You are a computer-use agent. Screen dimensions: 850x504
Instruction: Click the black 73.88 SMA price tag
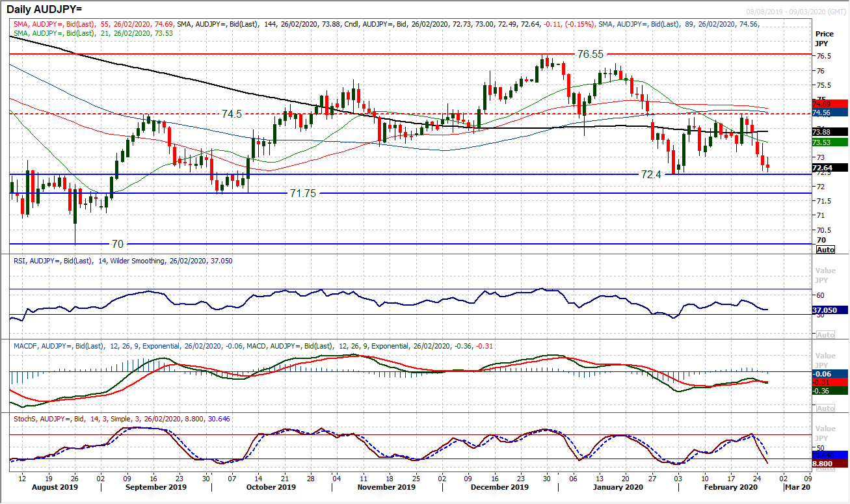pyautogui.click(x=830, y=132)
